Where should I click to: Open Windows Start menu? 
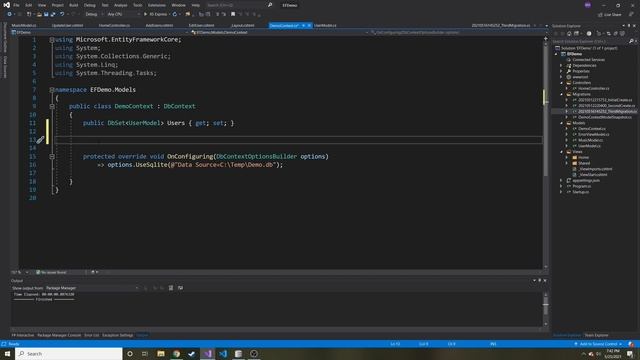pyautogui.click(x=7, y=353)
